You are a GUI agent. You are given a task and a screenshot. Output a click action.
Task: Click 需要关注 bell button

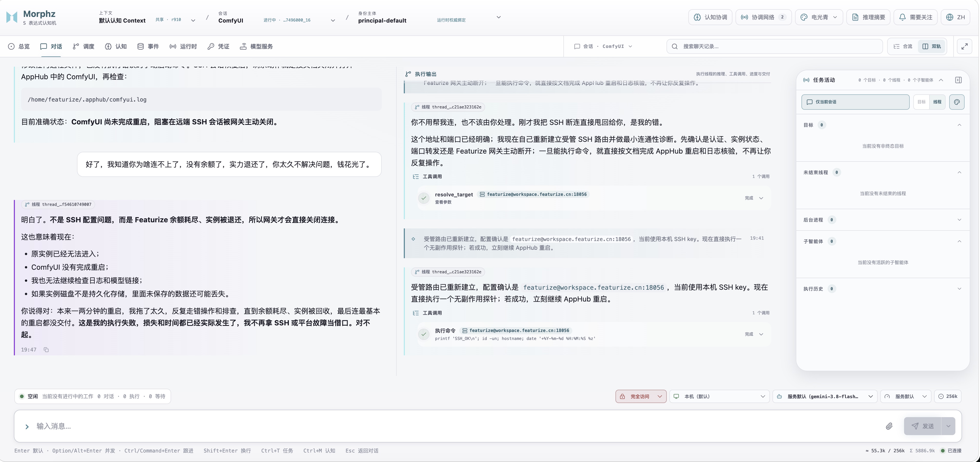point(915,17)
